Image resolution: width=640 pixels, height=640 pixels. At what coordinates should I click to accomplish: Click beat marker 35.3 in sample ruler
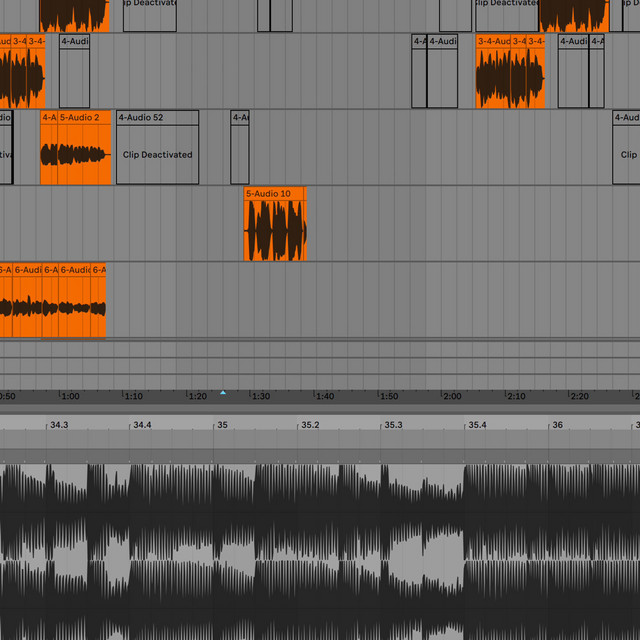coord(393,425)
